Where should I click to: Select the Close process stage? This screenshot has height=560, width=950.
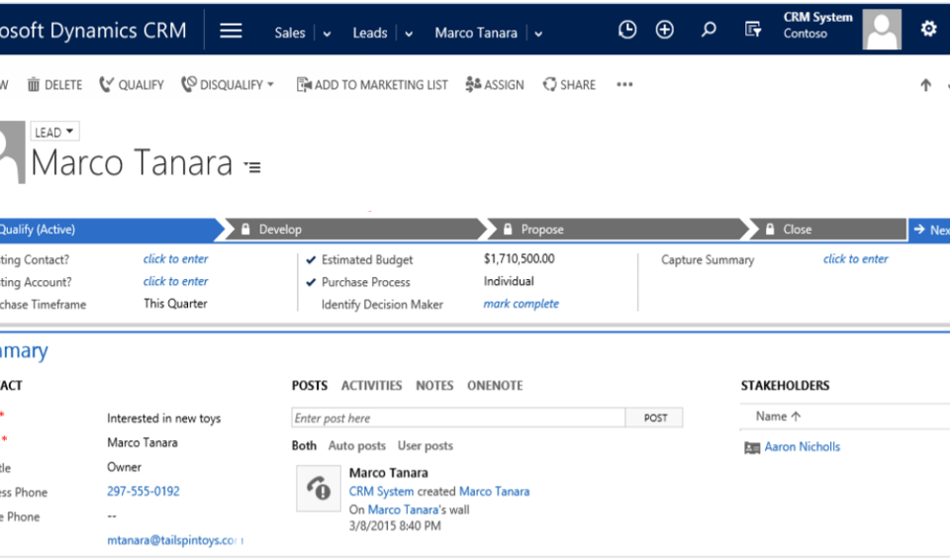pyautogui.click(x=828, y=230)
